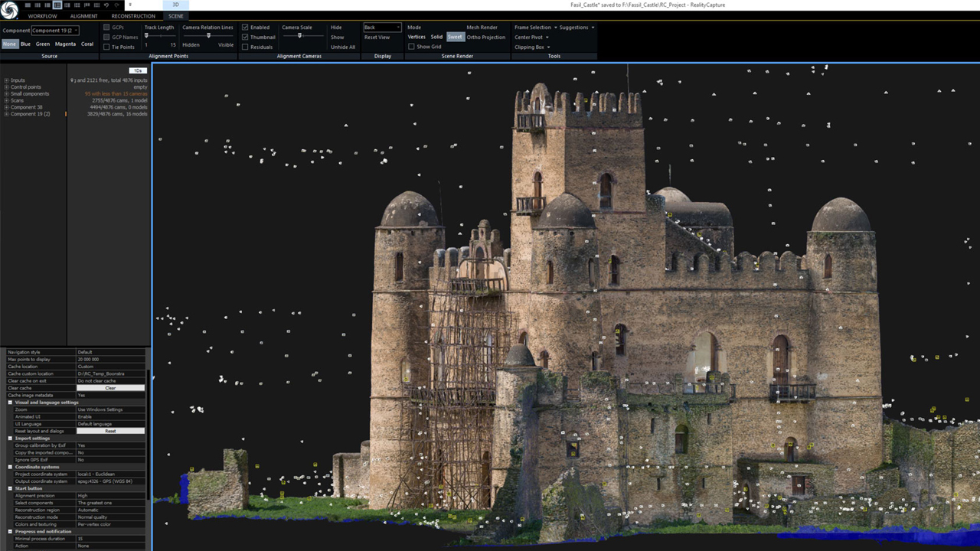Select the Sweet render mode
The height and width of the screenshot is (551, 980).
[455, 36]
